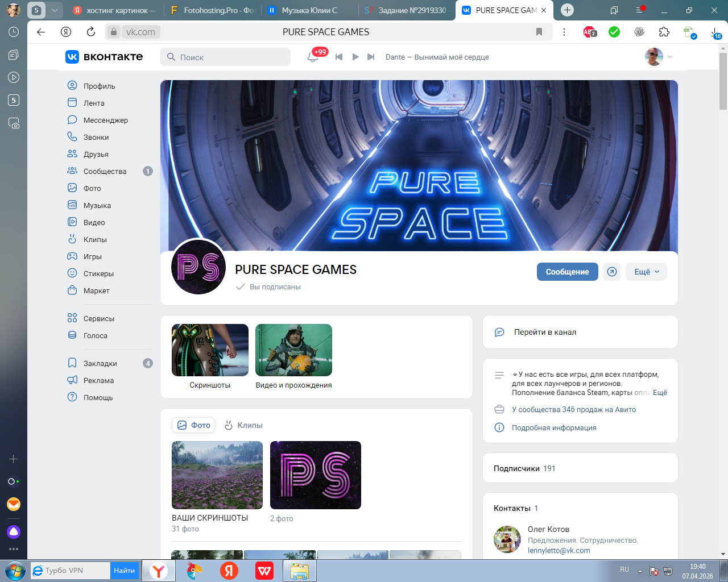Open the PS logo 2 фото album
This screenshot has height=582, width=728.
[x=316, y=475]
